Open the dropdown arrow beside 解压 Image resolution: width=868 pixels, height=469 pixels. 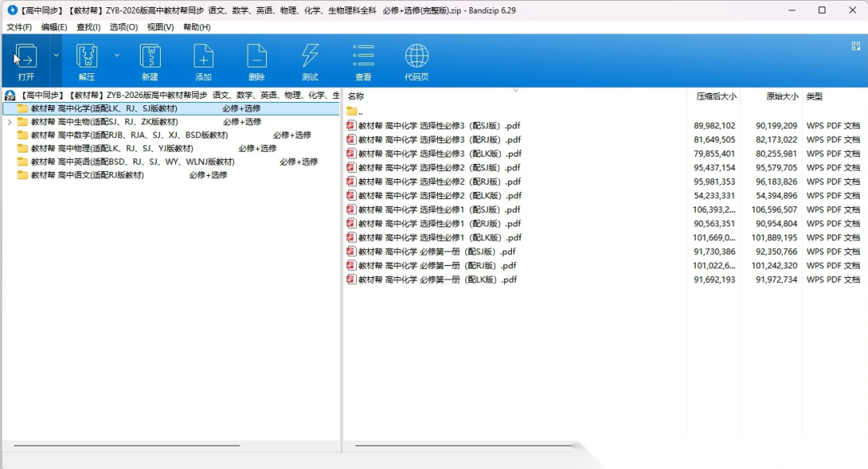pos(117,55)
